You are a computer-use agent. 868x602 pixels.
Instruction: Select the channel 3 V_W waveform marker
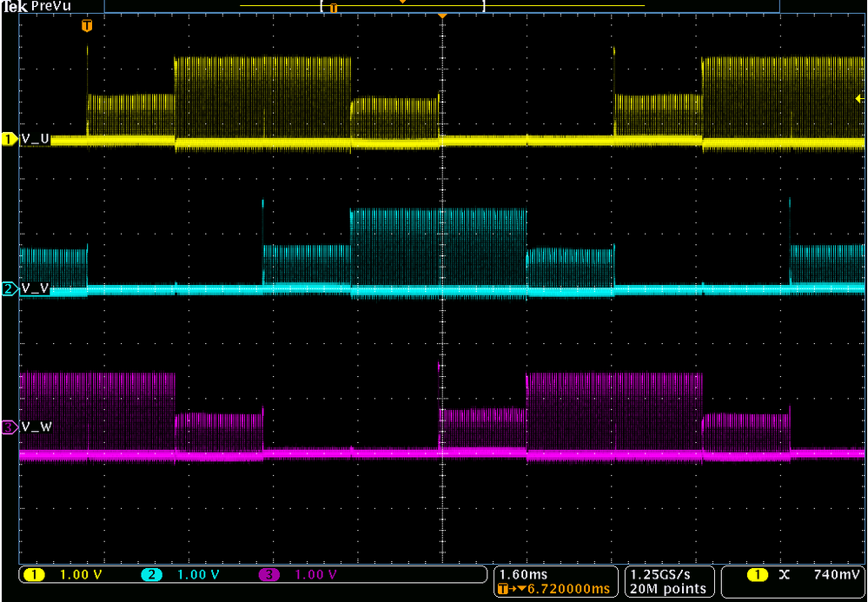[x=10, y=427]
